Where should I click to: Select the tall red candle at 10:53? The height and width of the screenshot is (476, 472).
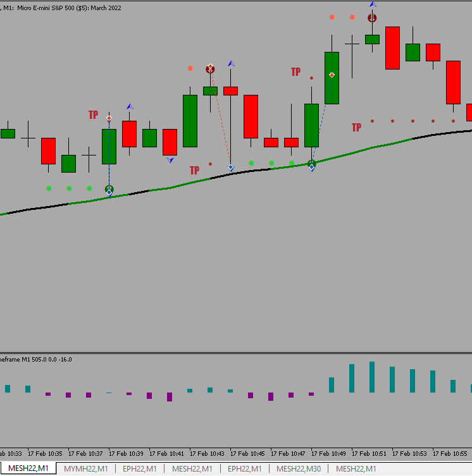pos(392,48)
